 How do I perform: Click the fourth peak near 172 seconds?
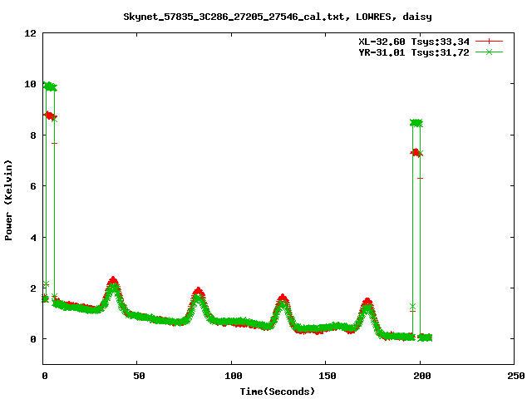click(367, 303)
